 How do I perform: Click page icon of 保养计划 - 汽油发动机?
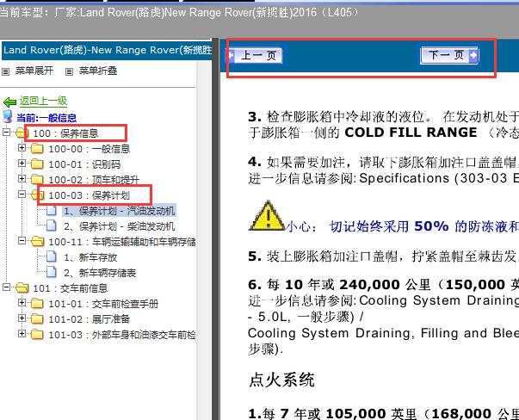pos(52,210)
